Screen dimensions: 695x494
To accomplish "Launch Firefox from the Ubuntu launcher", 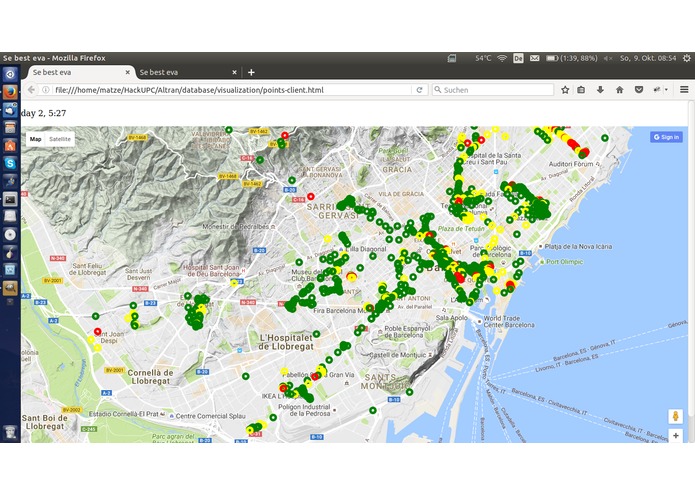I will 10,92.
